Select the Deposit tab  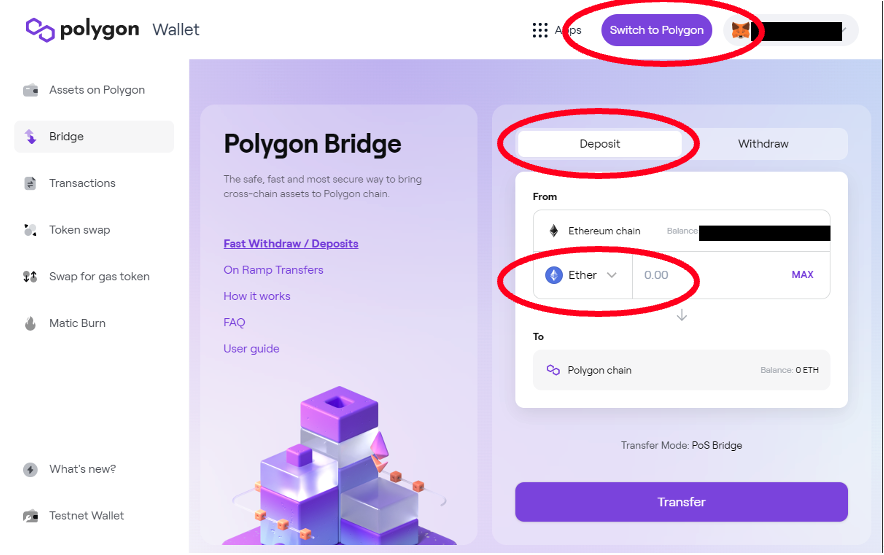pos(600,144)
